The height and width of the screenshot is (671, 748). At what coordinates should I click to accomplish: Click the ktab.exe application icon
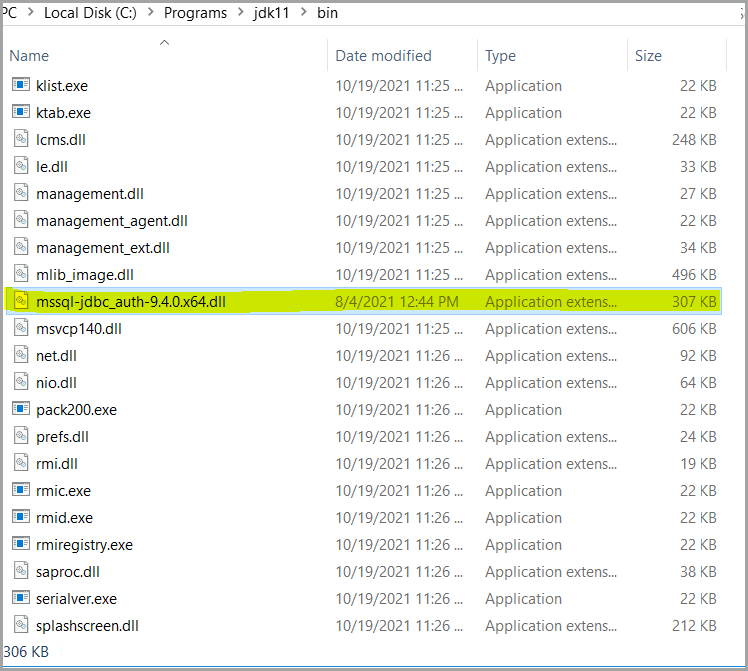click(21, 112)
